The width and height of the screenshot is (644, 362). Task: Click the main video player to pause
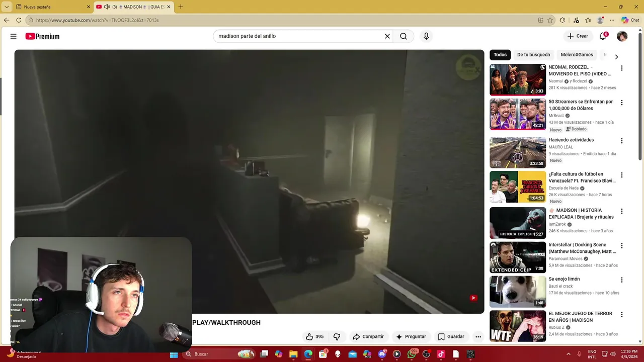click(249, 181)
